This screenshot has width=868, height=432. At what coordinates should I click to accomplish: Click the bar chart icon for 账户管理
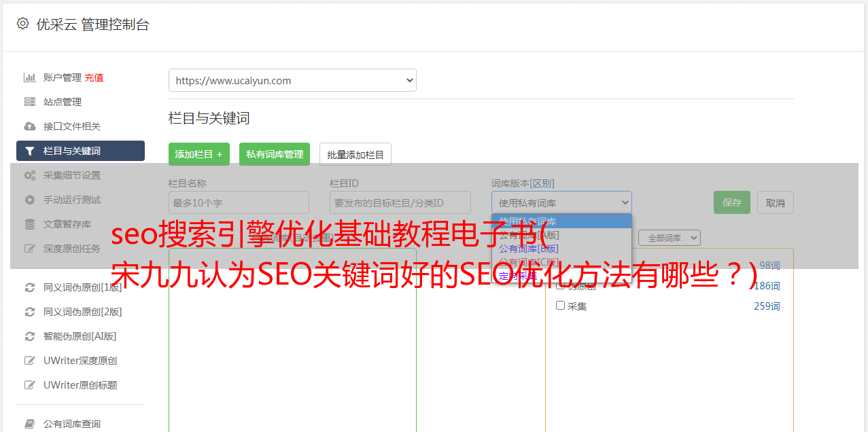(x=29, y=77)
